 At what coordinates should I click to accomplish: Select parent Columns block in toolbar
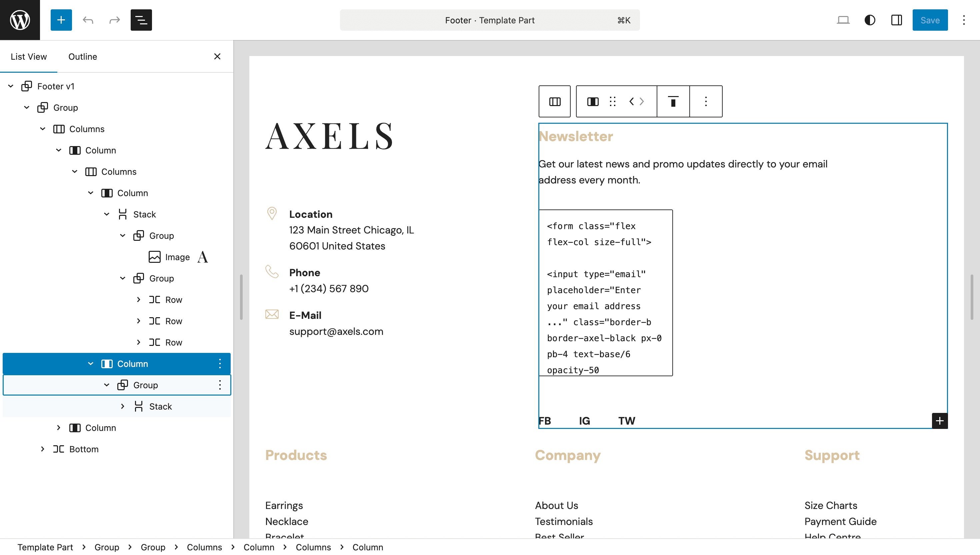click(554, 101)
